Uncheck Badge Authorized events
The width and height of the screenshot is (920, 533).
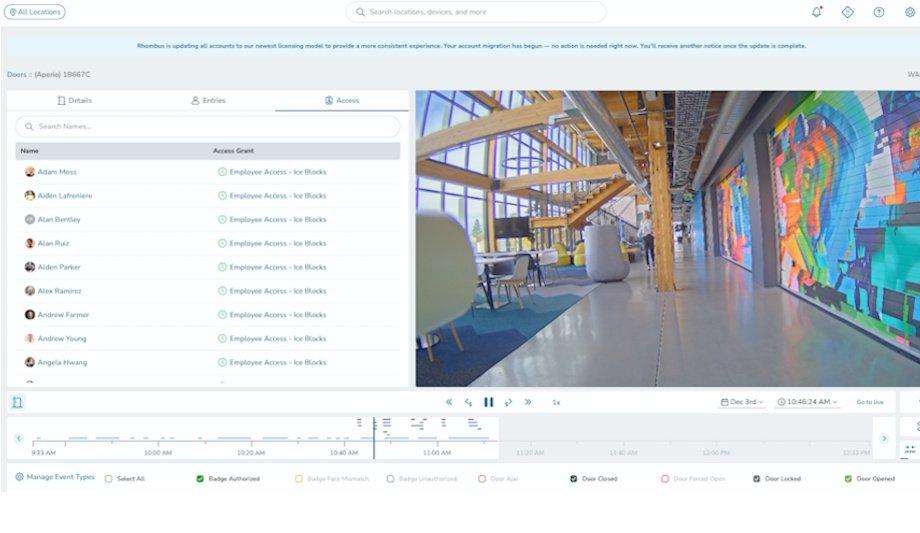pyautogui.click(x=199, y=478)
